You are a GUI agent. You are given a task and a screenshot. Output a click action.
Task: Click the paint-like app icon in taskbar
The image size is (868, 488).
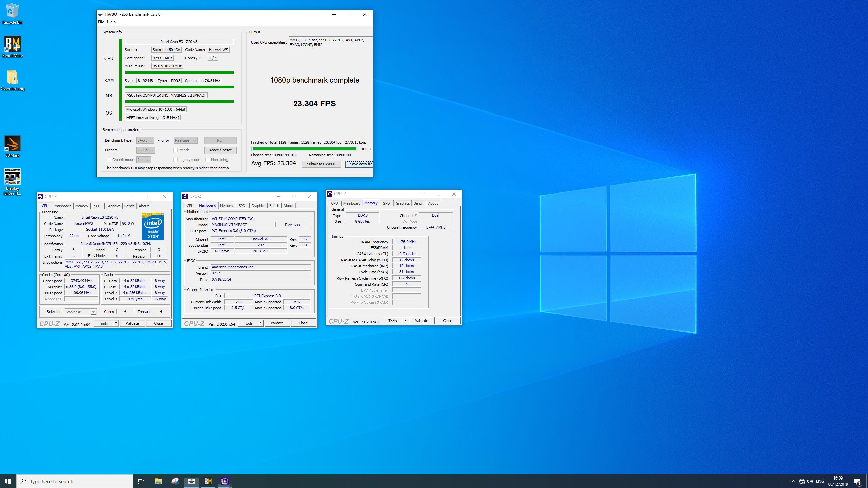[175, 481]
